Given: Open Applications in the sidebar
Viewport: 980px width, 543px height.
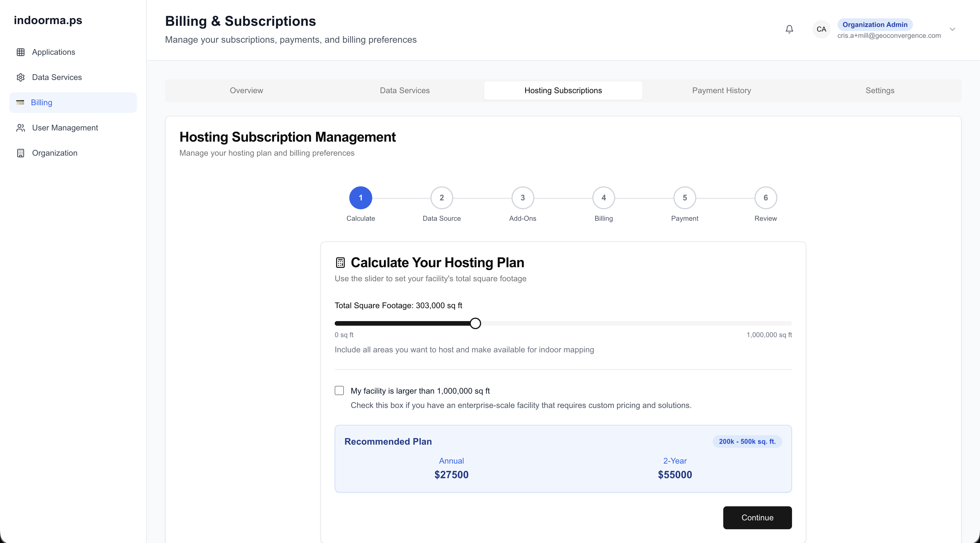Looking at the screenshot, I should (73, 52).
